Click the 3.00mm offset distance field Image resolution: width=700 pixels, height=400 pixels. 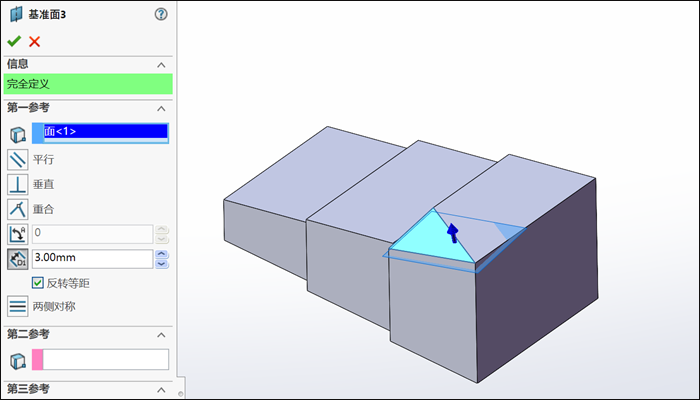coord(92,258)
